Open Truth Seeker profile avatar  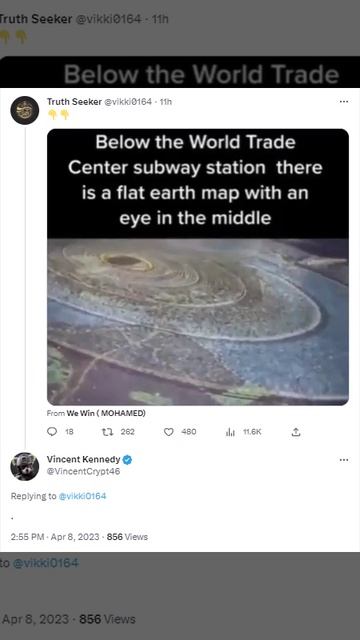tap(24, 110)
